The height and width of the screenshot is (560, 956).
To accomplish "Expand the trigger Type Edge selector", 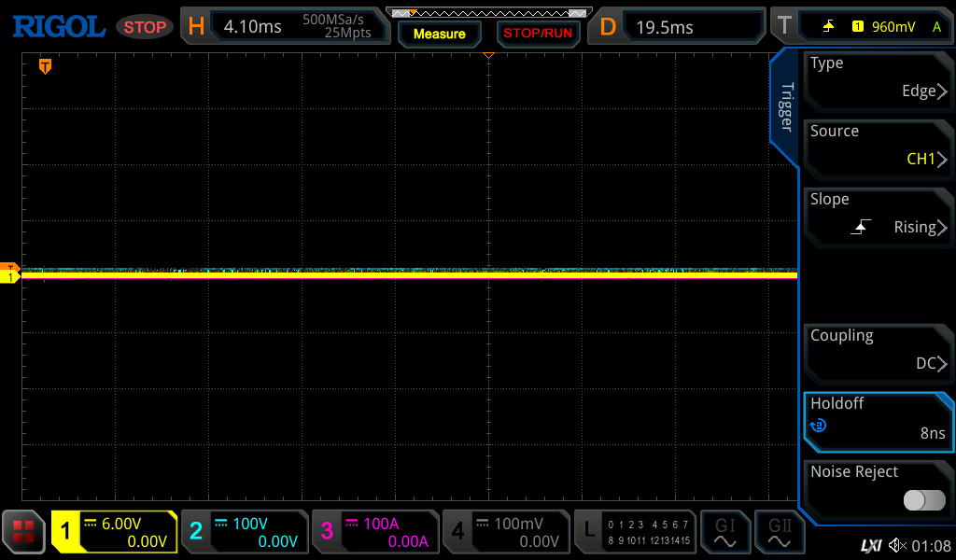I will point(878,77).
